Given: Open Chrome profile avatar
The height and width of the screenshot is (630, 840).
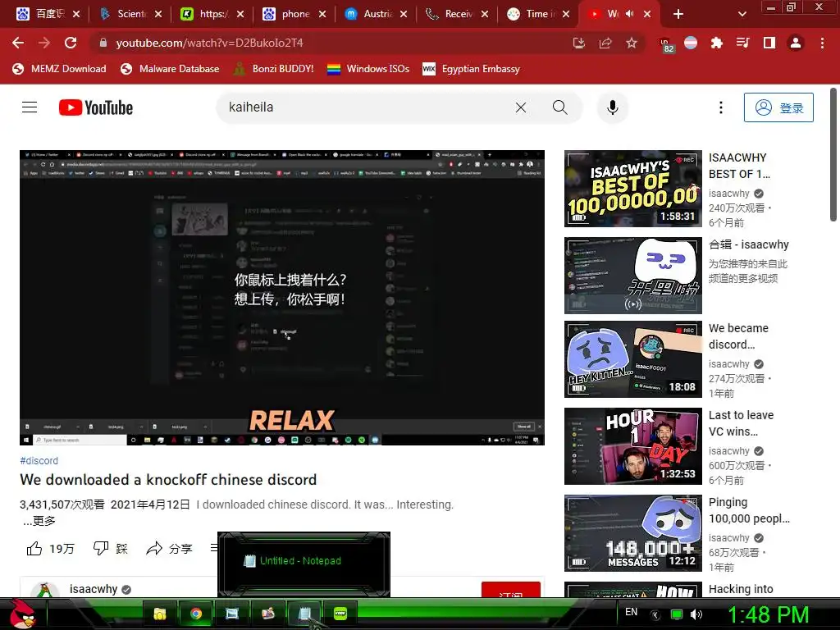Looking at the screenshot, I should pos(796,43).
